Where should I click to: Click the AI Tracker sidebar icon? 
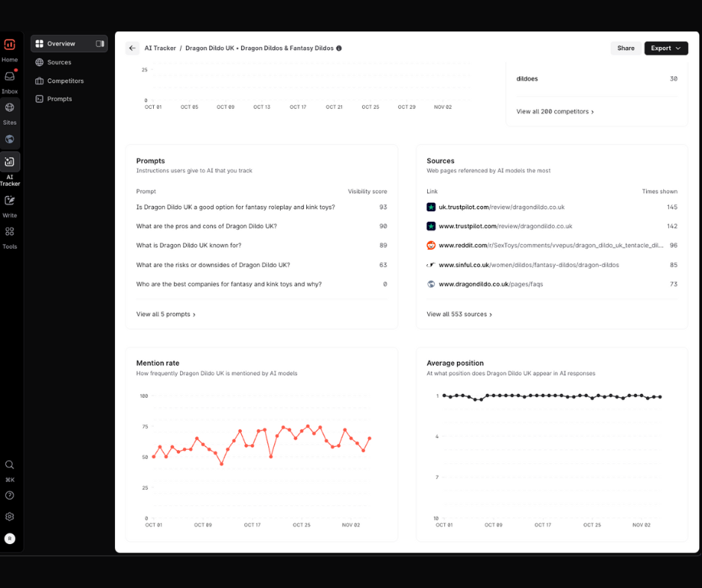[10, 162]
